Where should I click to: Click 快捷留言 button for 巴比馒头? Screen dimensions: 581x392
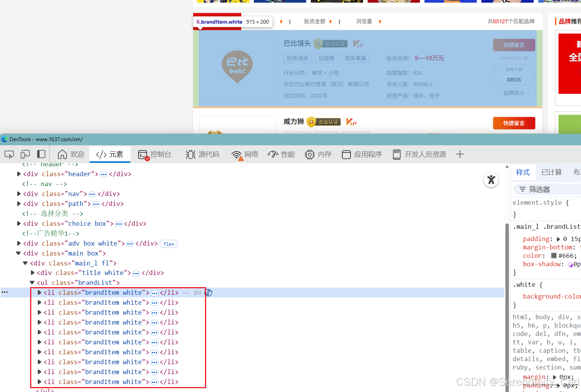click(514, 45)
